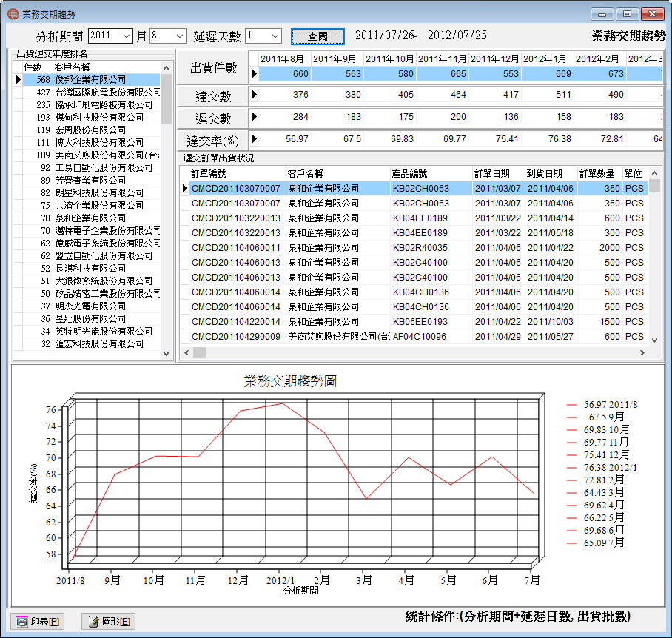Click legend entry 65.09 7月
Screen dimensions: 672x638
click(x=595, y=543)
